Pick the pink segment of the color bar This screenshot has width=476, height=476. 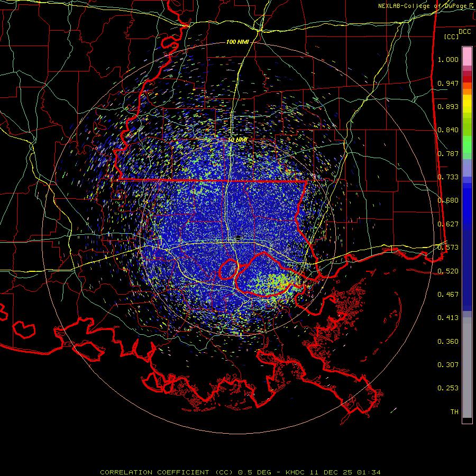point(467,56)
